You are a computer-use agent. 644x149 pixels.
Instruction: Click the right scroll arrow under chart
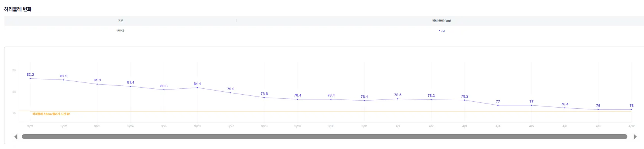635,137
